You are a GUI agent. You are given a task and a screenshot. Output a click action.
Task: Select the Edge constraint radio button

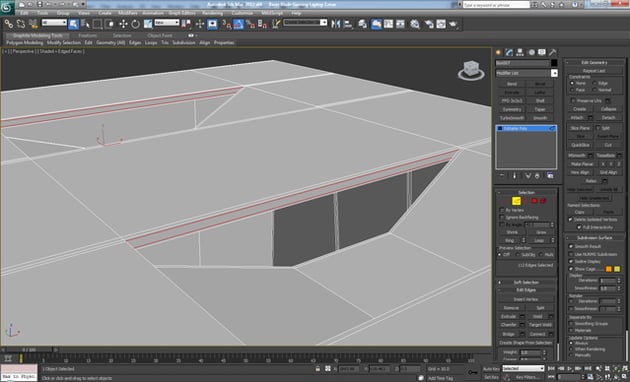(x=595, y=83)
